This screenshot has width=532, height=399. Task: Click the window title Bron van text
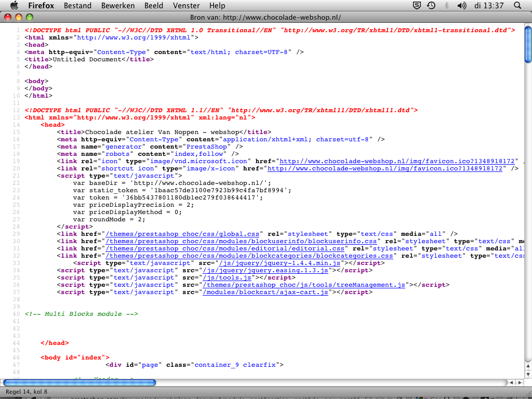click(265, 17)
